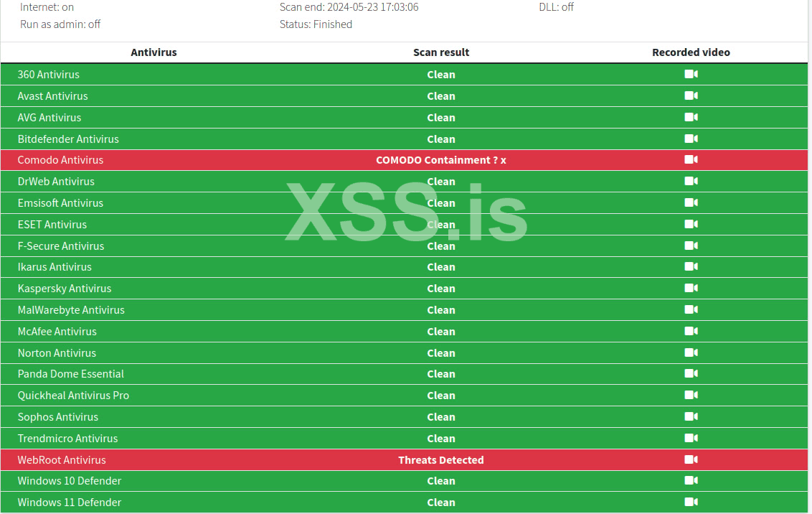Viewport: 812px width, 514px height.
Task: Select Panda Dome Essential name
Action: (71, 373)
